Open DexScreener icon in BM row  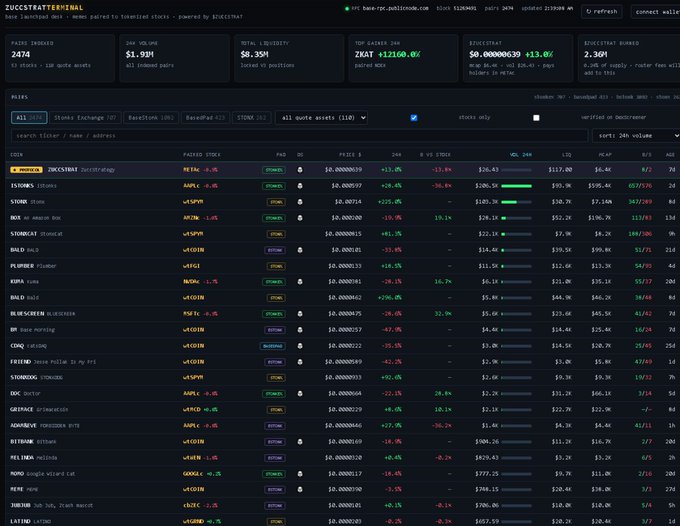coord(300,330)
